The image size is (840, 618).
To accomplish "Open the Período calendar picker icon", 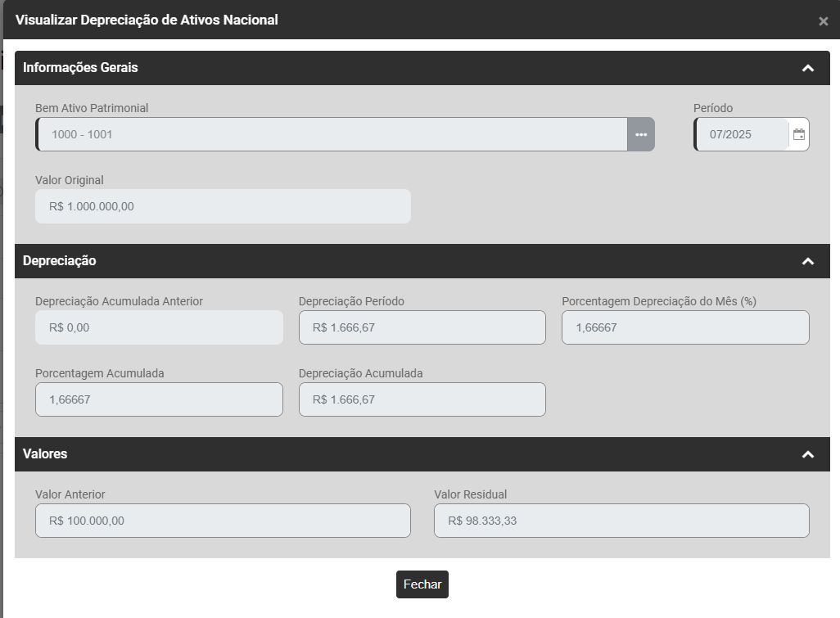I will tap(799, 134).
